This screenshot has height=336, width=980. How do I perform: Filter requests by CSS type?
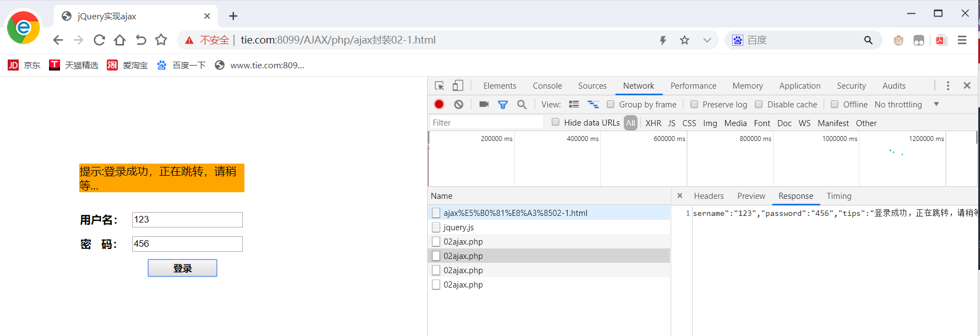(689, 123)
